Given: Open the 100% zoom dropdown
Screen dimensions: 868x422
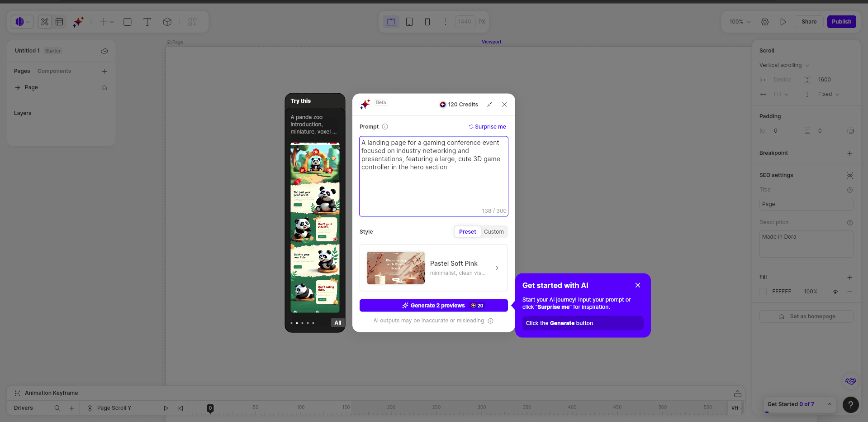Looking at the screenshot, I should click(740, 22).
